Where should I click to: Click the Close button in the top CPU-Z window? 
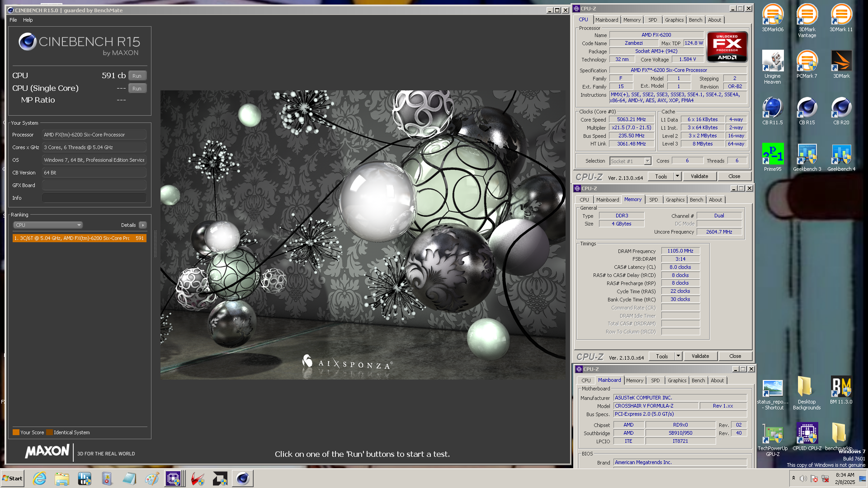734,176
